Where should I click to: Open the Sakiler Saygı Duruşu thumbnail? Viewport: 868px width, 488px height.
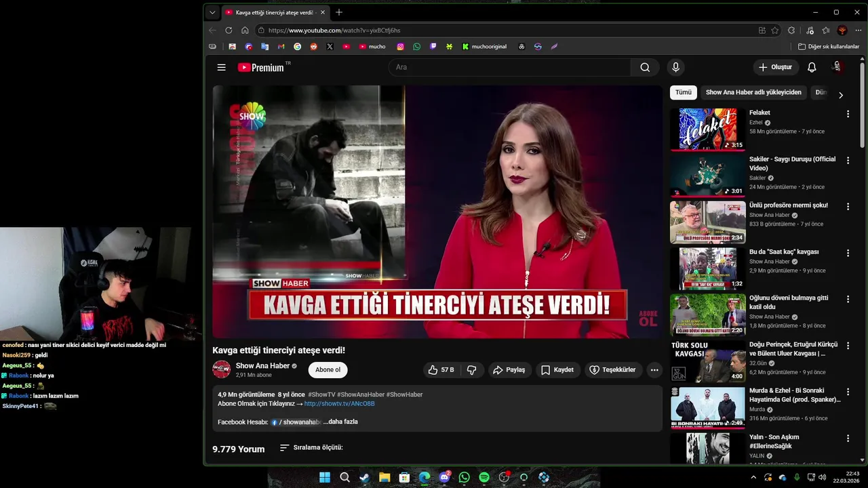click(707, 176)
